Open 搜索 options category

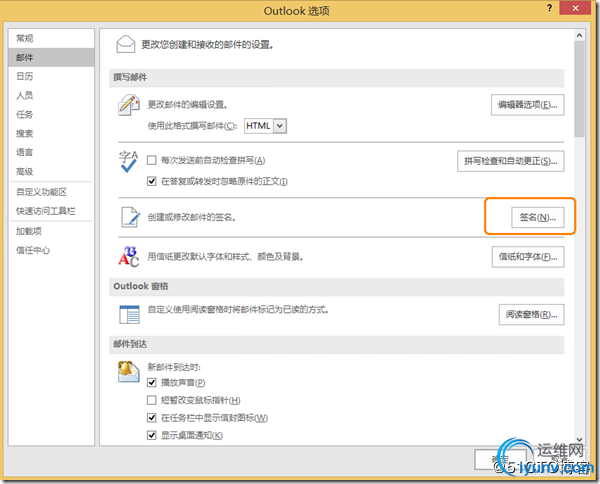tap(51, 134)
